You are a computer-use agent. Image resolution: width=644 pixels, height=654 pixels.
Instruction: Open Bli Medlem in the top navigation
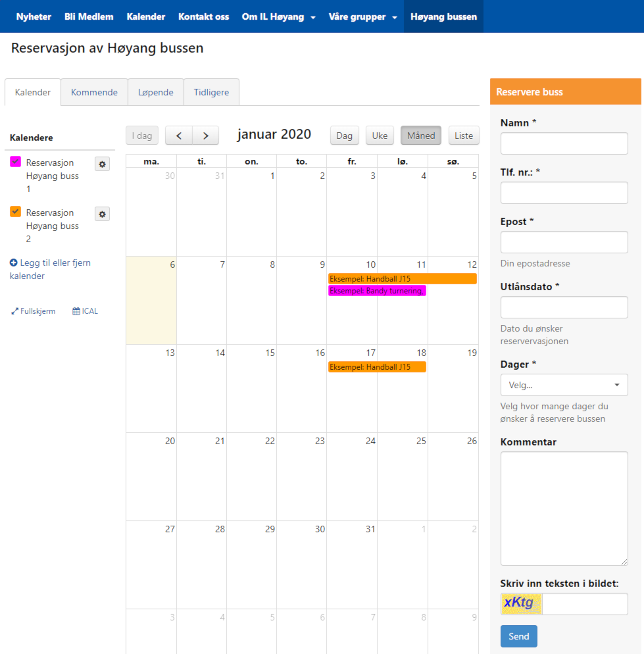tap(89, 16)
